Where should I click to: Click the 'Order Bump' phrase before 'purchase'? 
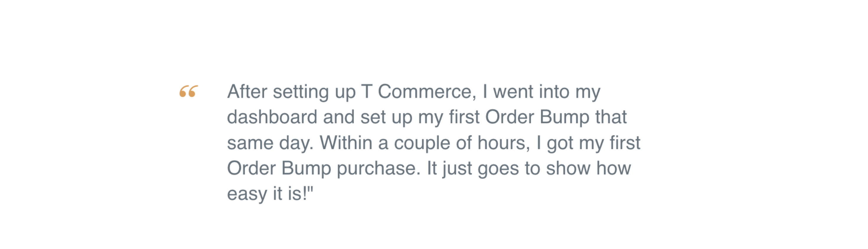pyautogui.click(x=279, y=168)
